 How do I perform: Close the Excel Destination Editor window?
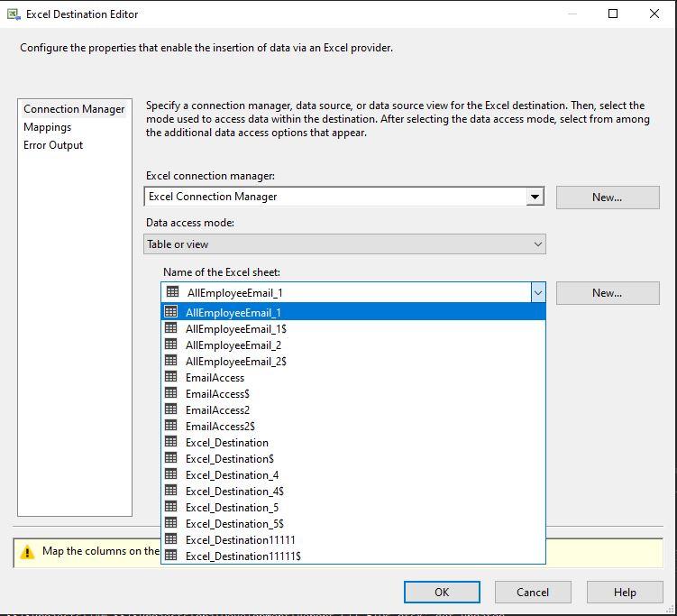tap(654, 14)
